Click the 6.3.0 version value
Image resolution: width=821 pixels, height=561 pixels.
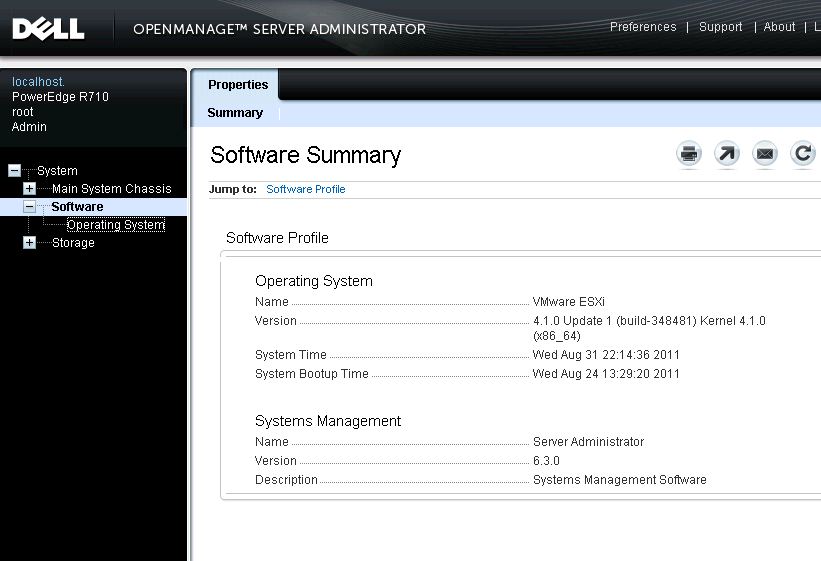click(546, 461)
